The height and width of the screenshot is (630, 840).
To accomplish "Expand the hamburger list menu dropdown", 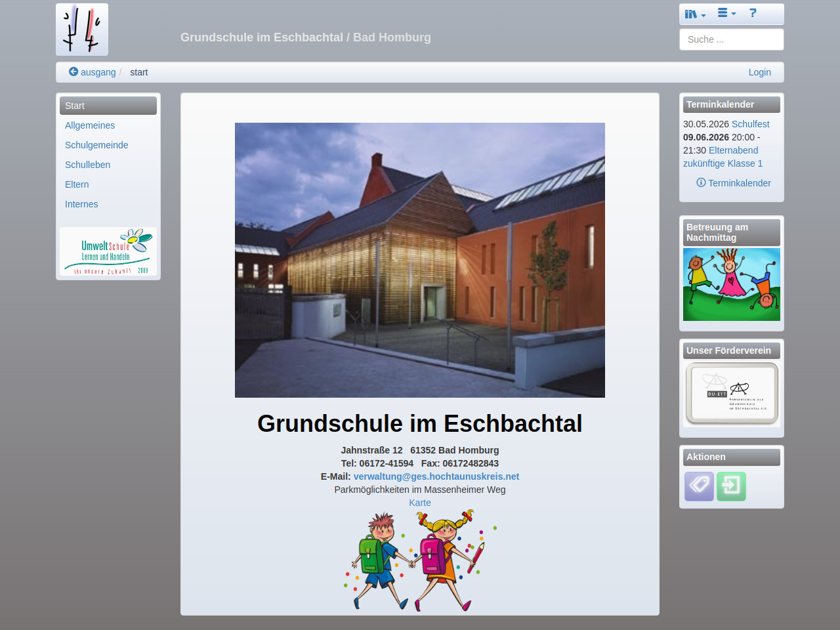I will pos(726,13).
